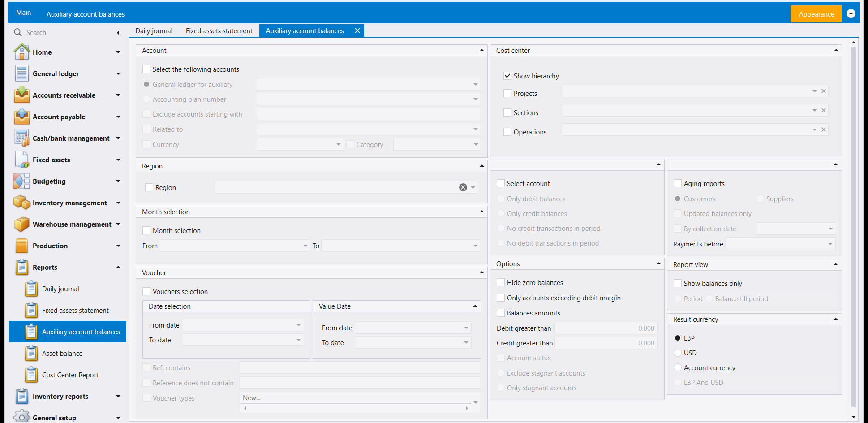
Task: Click the Daily journal clipboard icon
Action: (31, 289)
